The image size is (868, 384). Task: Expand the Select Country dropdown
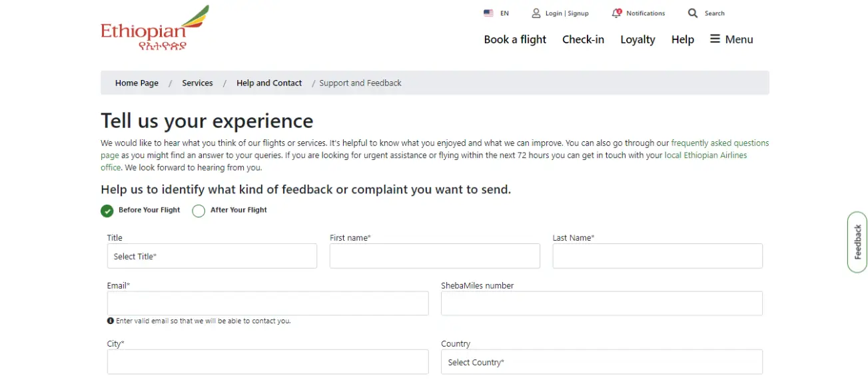coord(602,362)
